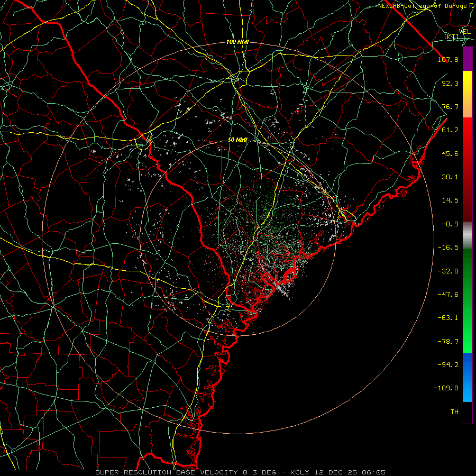Click the -78.7 velocity scale value

point(448,342)
